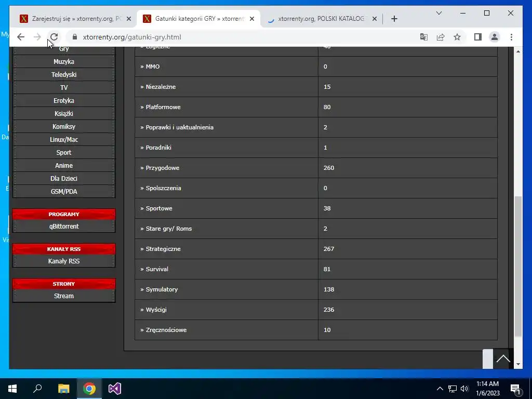View site padlock security info
532x399 pixels.
click(x=75, y=37)
